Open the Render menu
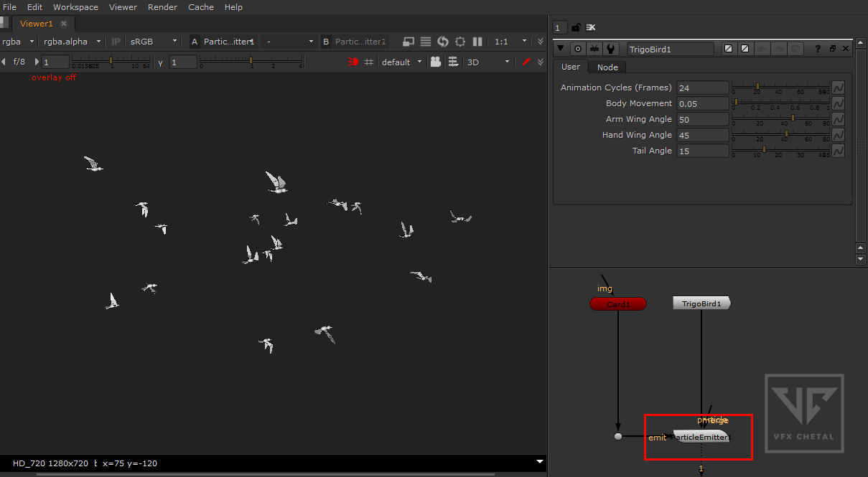868x477 pixels. coord(162,7)
